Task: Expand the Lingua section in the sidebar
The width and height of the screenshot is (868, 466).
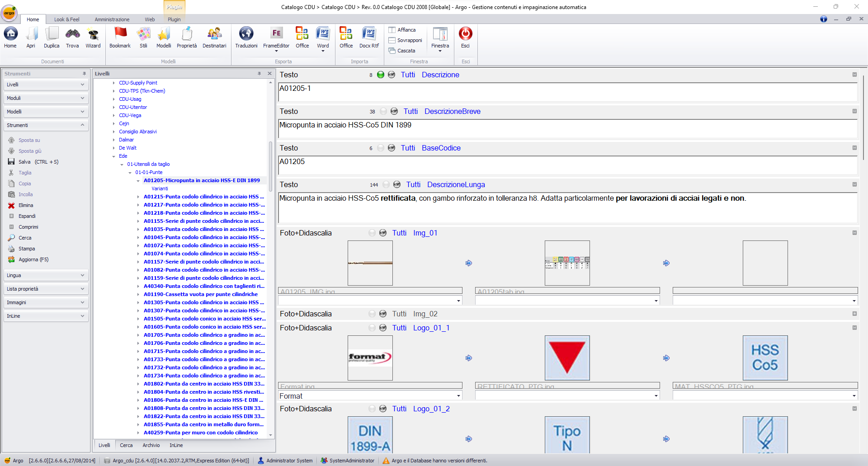Action: point(46,275)
